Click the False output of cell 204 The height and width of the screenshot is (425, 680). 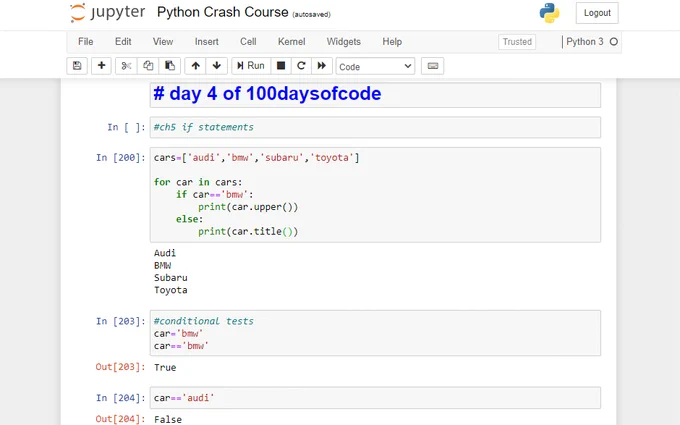[168, 419]
